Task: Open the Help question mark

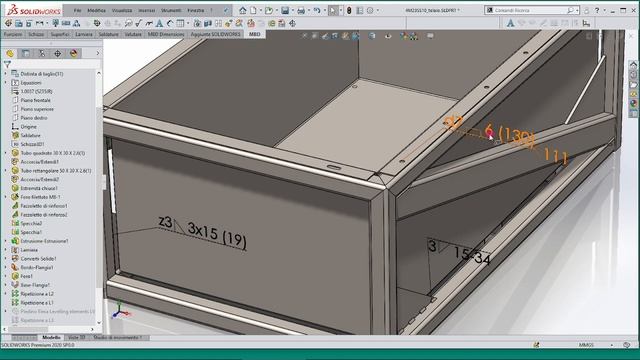Action: click(x=597, y=11)
